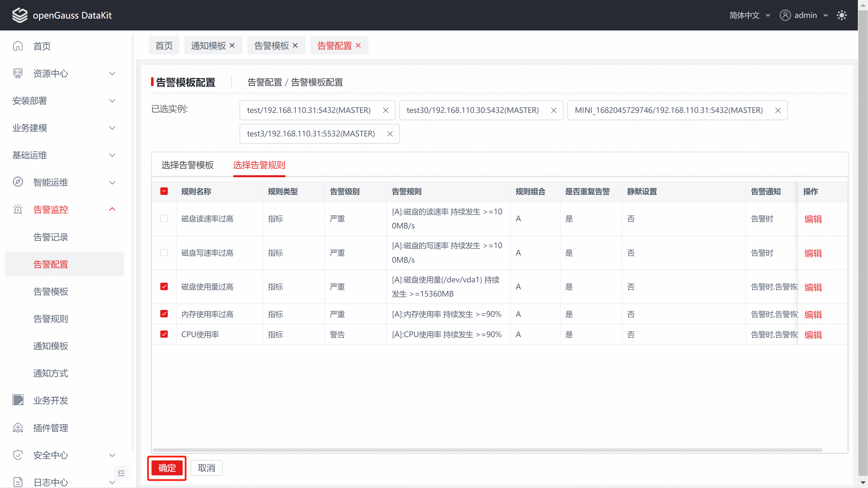Open the 插件管理 plugin management menu item
Screen dimensions: 868x488
[51, 428]
